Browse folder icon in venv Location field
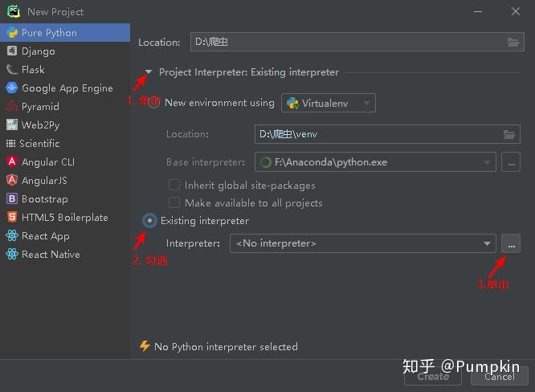The height and width of the screenshot is (392, 535). [x=509, y=134]
